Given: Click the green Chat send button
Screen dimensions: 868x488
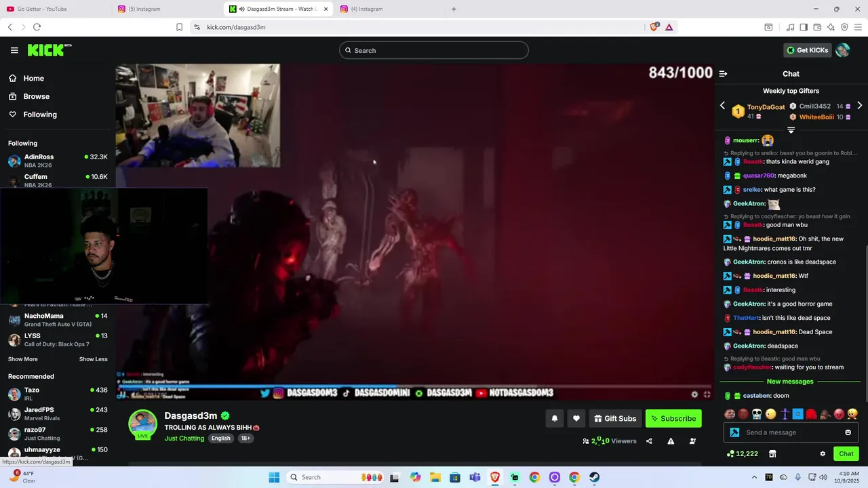Looking at the screenshot, I should 846,454.
